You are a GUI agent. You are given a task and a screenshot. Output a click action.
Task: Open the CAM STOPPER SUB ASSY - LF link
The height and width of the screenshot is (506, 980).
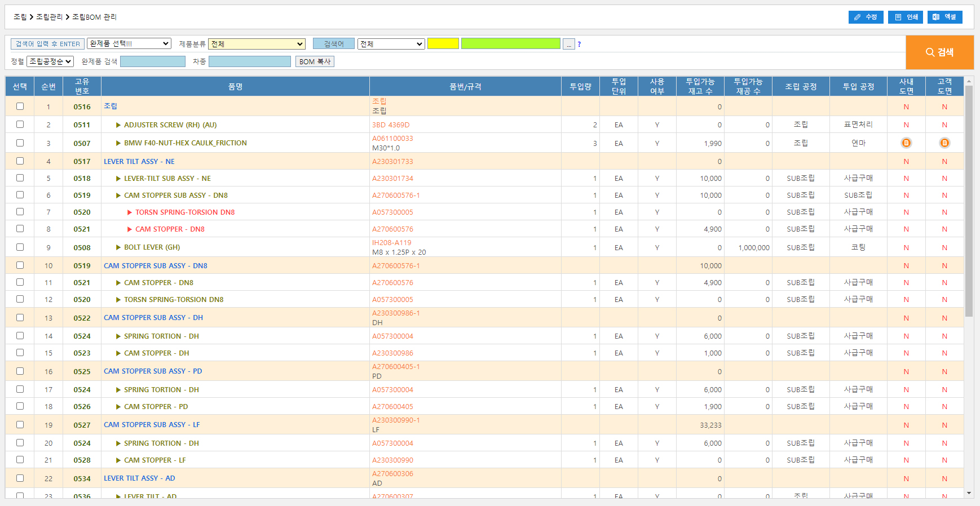[152, 425]
